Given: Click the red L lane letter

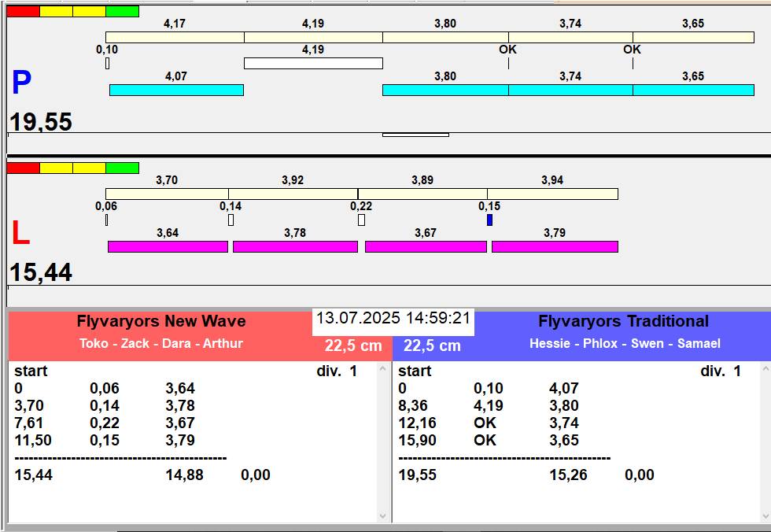Looking at the screenshot, I should [x=20, y=233].
